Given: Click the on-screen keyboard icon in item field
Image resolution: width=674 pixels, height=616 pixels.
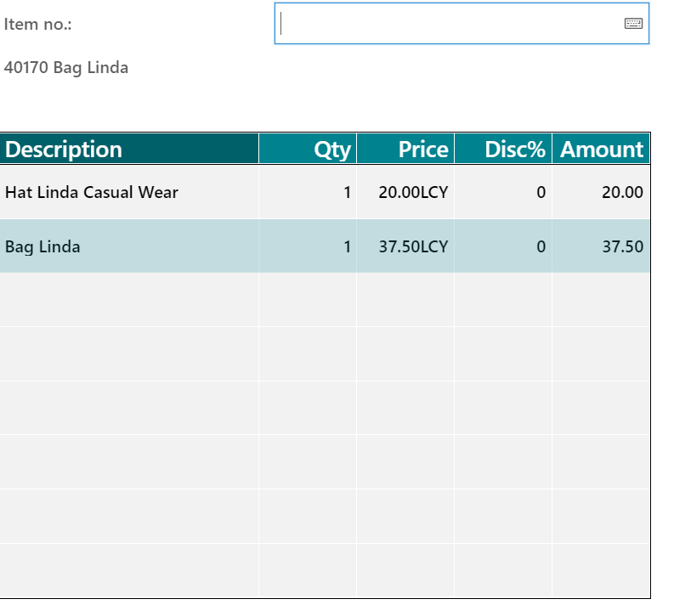Looking at the screenshot, I should (633, 24).
